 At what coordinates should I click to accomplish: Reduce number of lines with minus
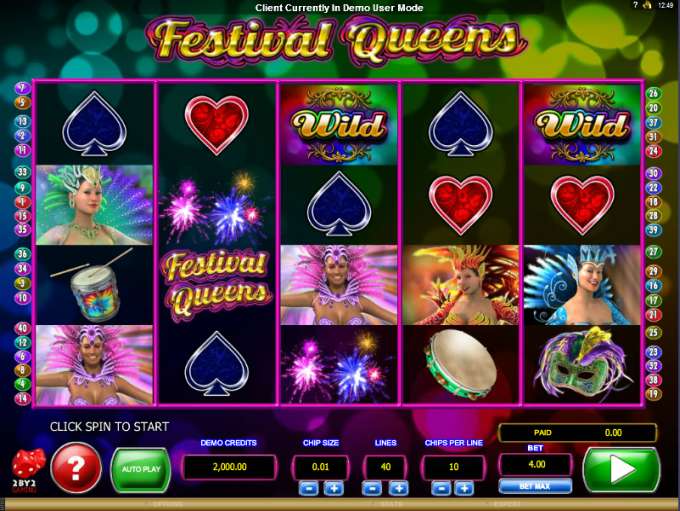pos(372,488)
